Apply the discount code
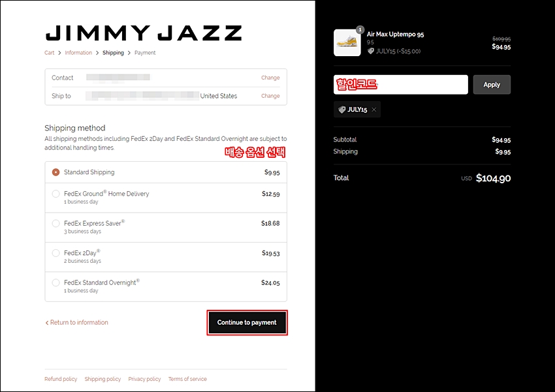Viewport: 555px width, 392px height. [x=492, y=85]
